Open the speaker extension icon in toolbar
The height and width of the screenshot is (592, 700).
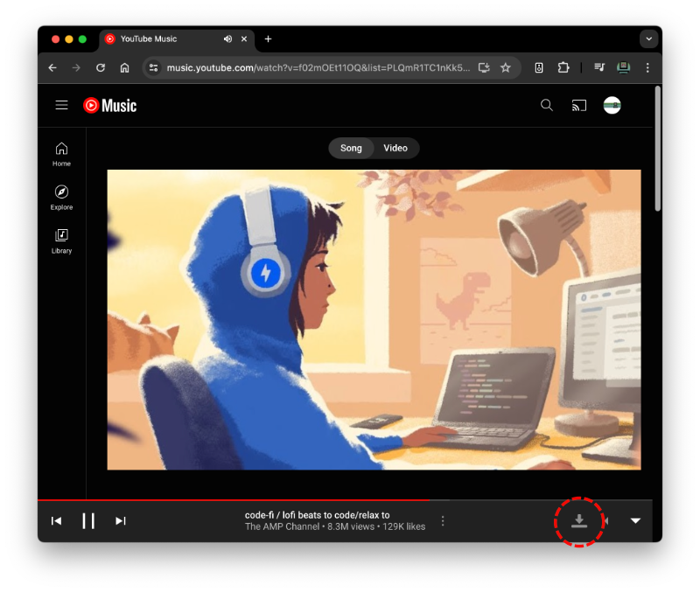pyautogui.click(x=539, y=68)
